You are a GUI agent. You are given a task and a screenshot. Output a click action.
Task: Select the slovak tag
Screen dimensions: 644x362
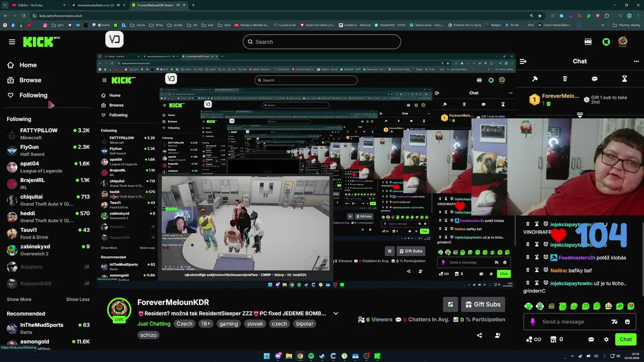click(255, 324)
